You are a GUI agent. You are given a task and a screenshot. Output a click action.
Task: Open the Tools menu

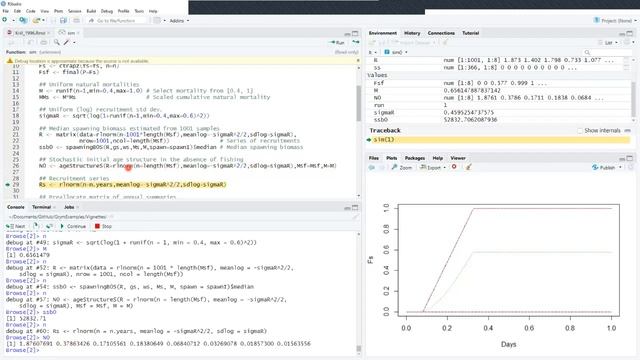pos(139,11)
